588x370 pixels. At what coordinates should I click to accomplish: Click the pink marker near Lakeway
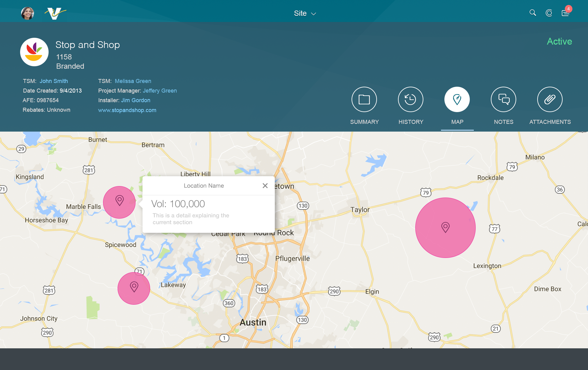pos(134,288)
